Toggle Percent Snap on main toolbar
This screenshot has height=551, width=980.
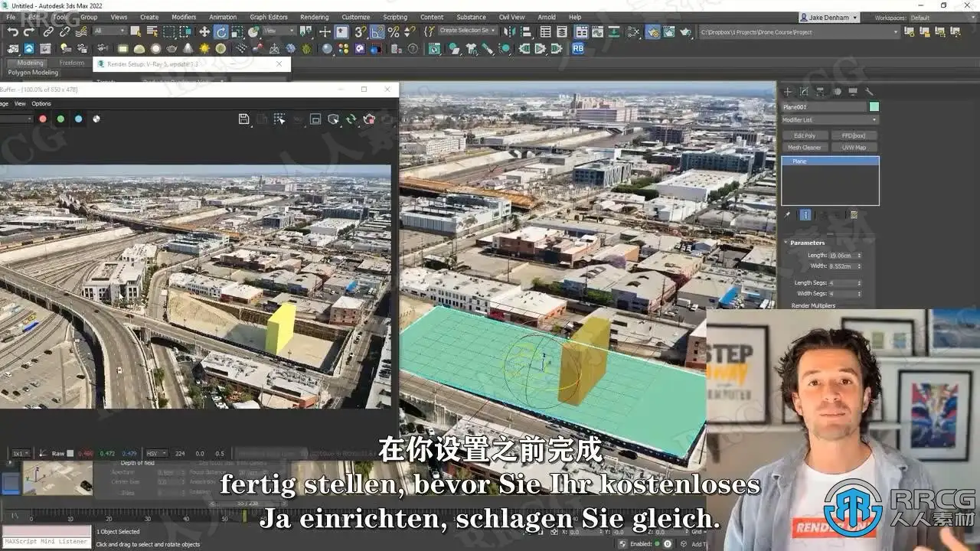tap(394, 32)
